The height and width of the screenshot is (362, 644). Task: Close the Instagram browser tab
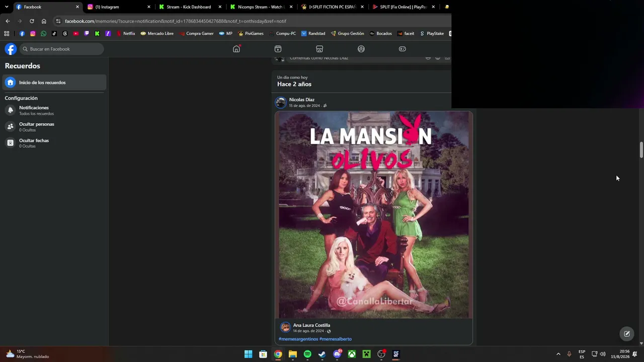(149, 7)
